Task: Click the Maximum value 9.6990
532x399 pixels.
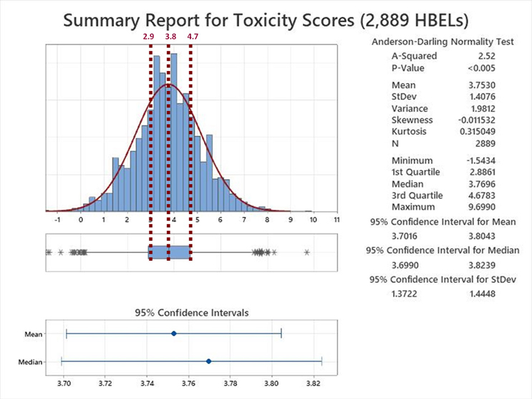Action: point(482,207)
